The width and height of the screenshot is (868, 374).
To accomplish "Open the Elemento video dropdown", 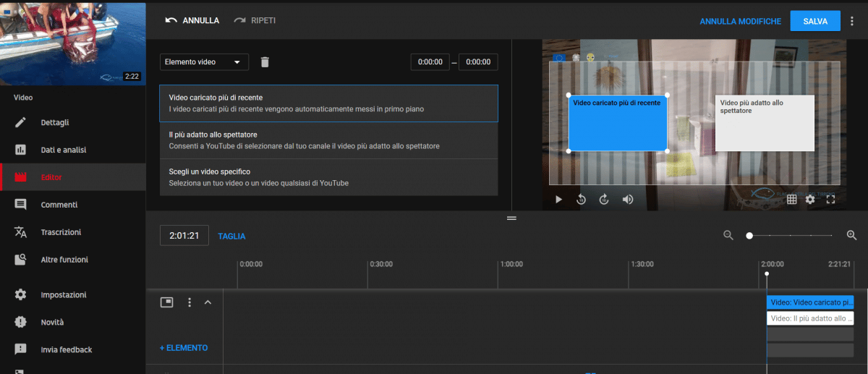I will tap(203, 62).
